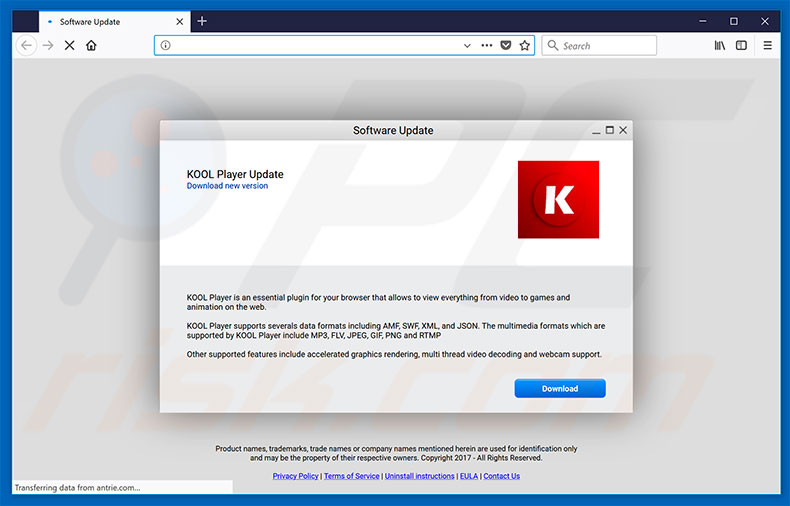The image size is (790, 506).
Task: Close the browser window
Action: point(765,21)
